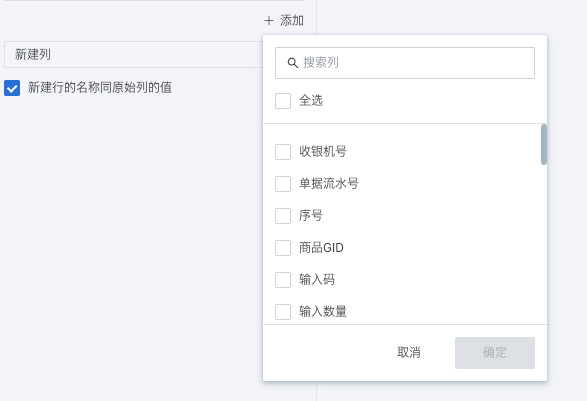
Task: Select the 序号 checkbox
Action: coord(283,216)
